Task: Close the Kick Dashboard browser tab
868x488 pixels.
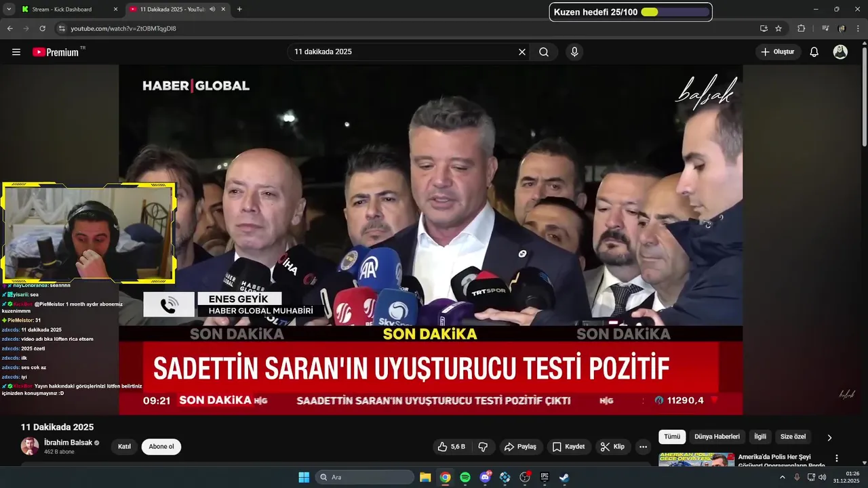Action: click(x=115, y=9)
